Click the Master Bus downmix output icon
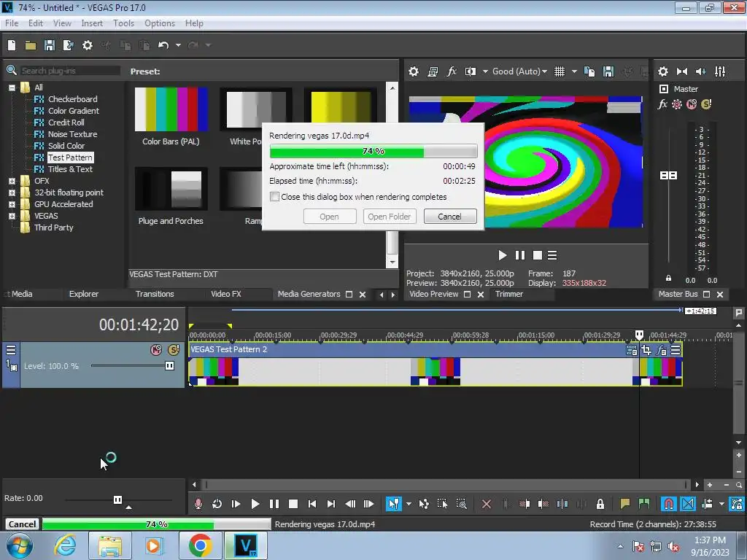 tap(682, 71)
